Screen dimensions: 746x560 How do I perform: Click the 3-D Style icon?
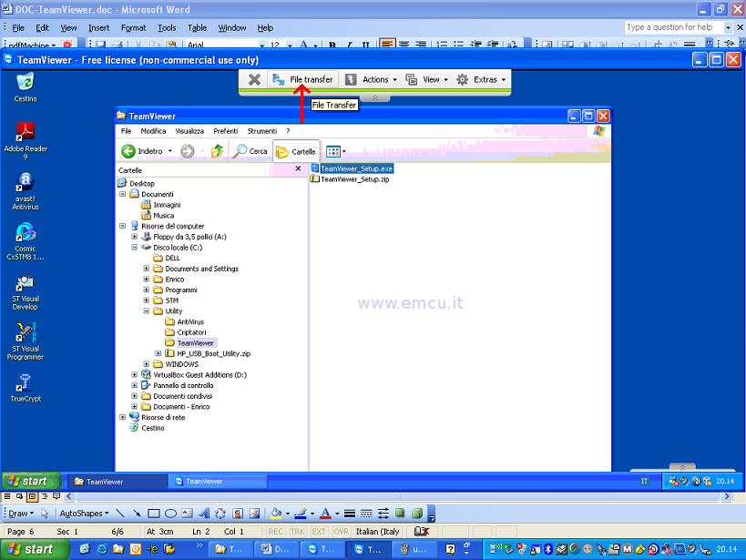tap(417, 513)
